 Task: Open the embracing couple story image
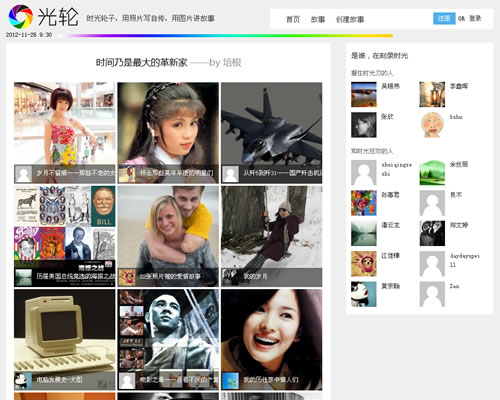point(168,227)
